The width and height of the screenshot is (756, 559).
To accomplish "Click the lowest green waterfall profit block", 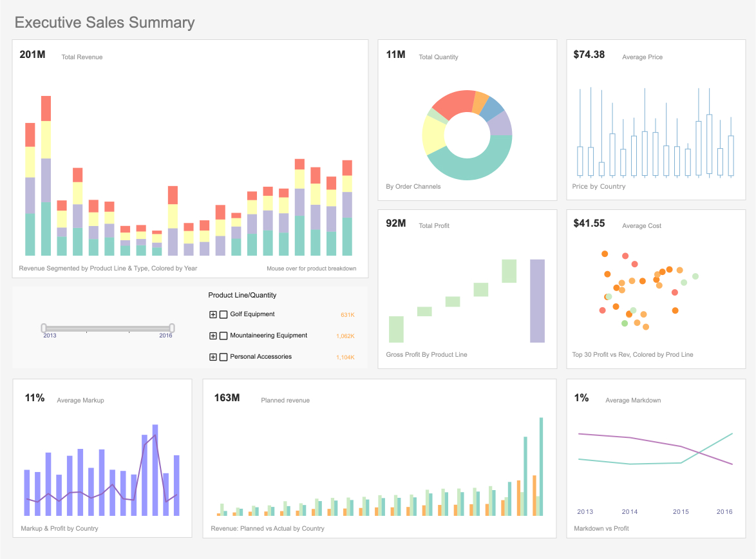I will pyautogui.click(x=396, y=330).
